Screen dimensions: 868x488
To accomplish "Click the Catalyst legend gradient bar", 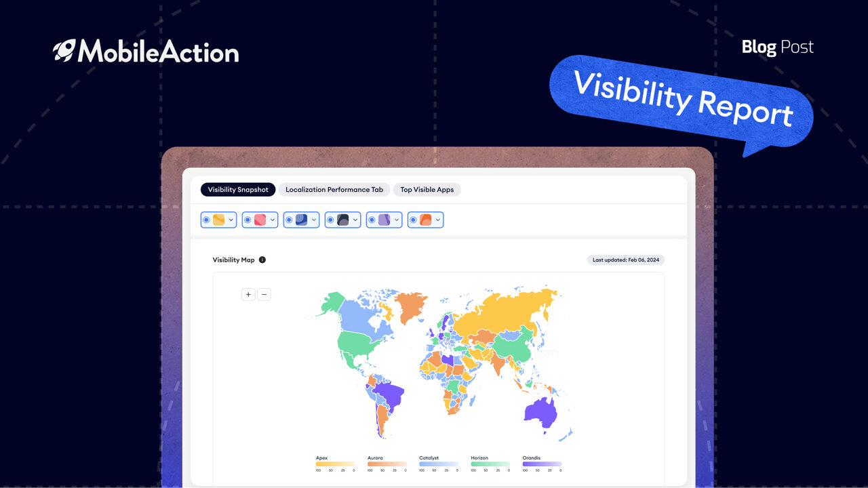I will [438, 464].
